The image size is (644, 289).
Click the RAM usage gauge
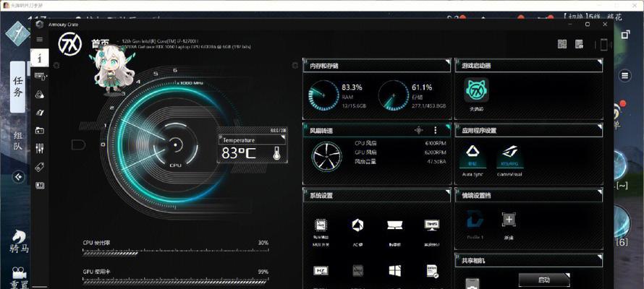[x=323, y=95]
